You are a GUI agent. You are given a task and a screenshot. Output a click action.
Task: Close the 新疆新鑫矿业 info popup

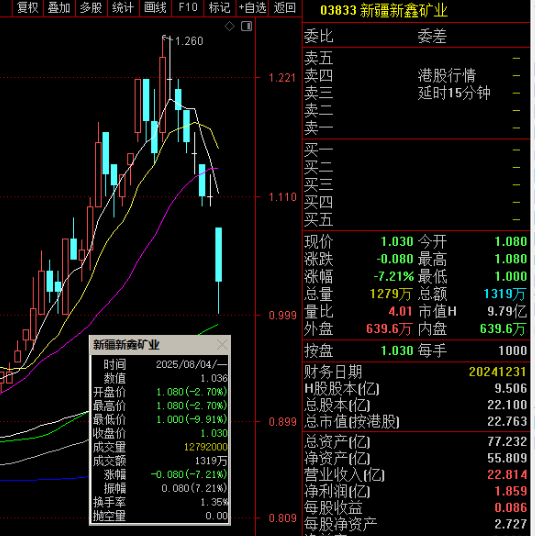tap(222, 345)
